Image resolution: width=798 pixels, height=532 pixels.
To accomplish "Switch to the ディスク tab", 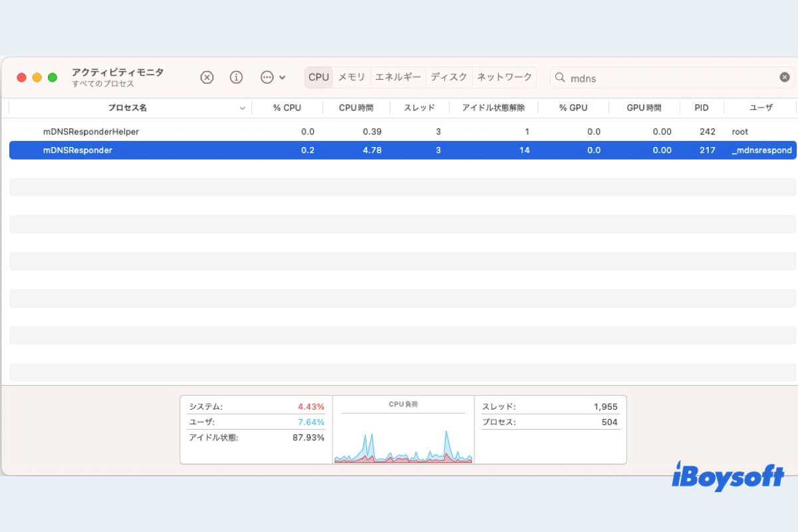I will [449, 77].
